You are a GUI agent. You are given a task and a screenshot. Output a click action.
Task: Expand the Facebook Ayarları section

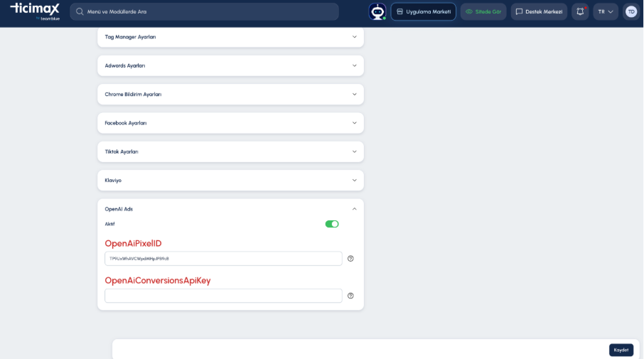(230, 123)
